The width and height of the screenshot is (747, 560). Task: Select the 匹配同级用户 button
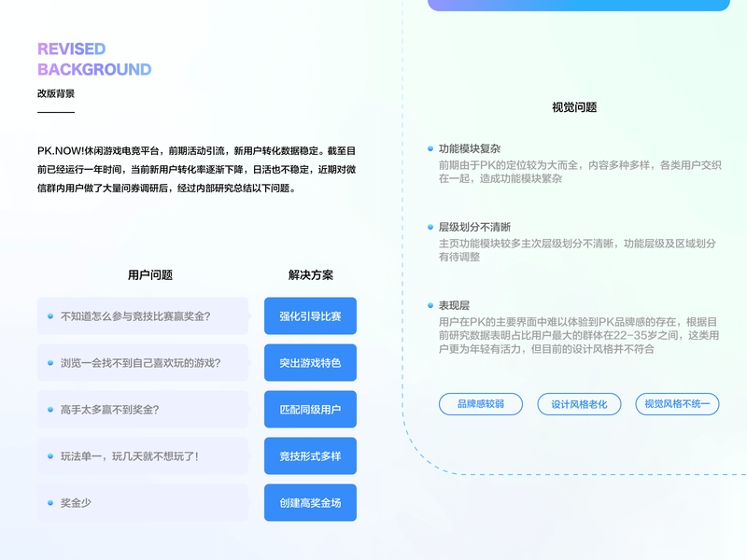[310, 410]
